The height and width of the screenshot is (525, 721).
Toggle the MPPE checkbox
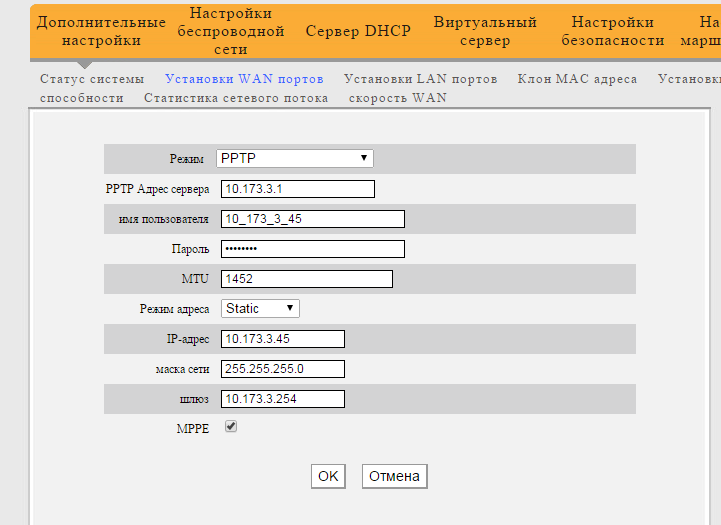click(231, 427)
